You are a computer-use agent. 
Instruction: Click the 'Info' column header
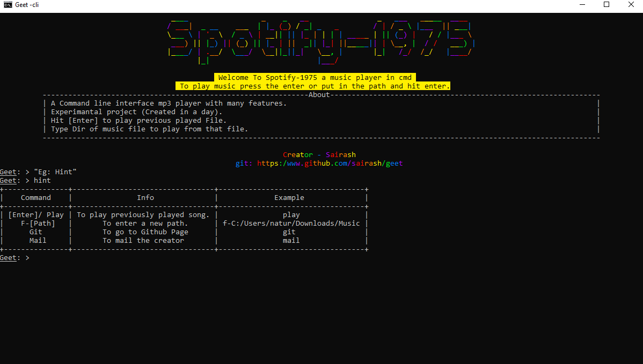pyautogui.click(x=145, y=198)
